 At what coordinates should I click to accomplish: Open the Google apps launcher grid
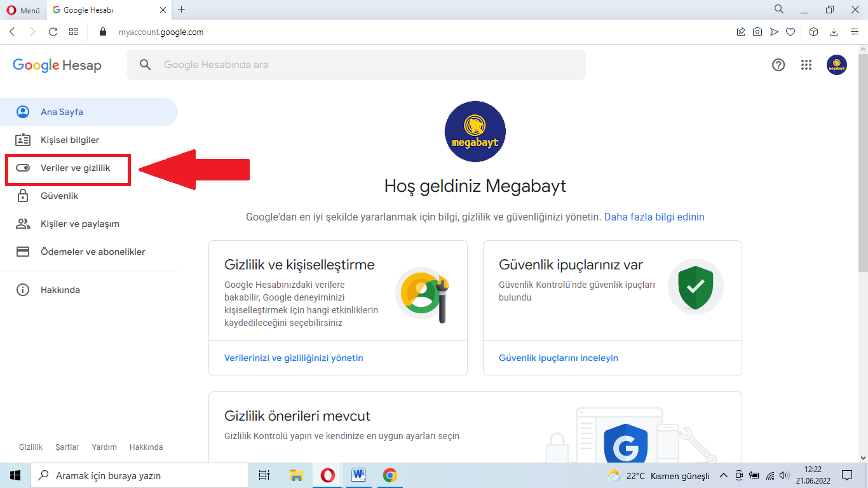806,65
